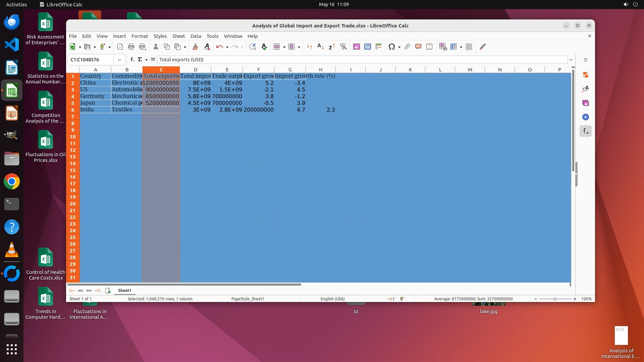The height and width of the screenshot is (362, 644).
Task: Expand the Paste options dropdown arrow
Action: pos(185,47)
